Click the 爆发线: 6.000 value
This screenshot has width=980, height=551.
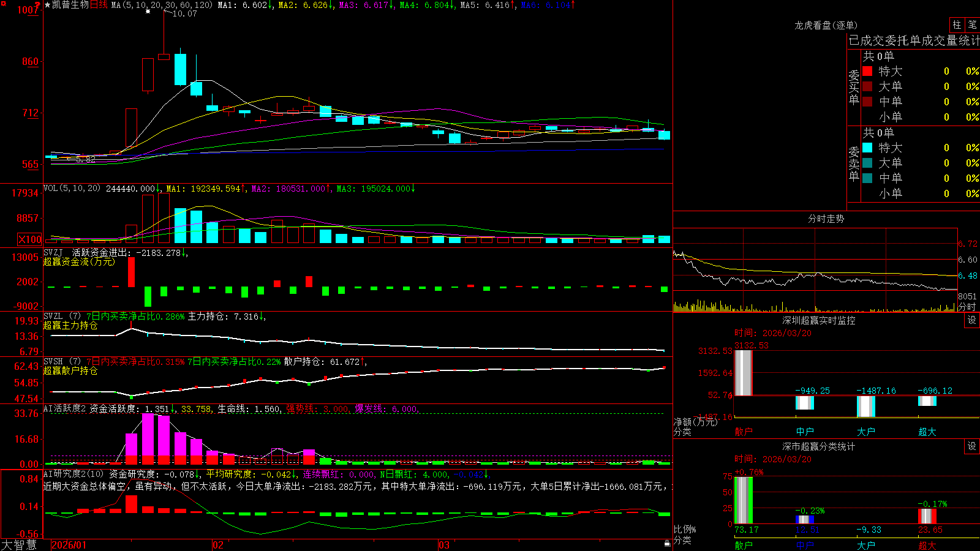pos(386,409)
